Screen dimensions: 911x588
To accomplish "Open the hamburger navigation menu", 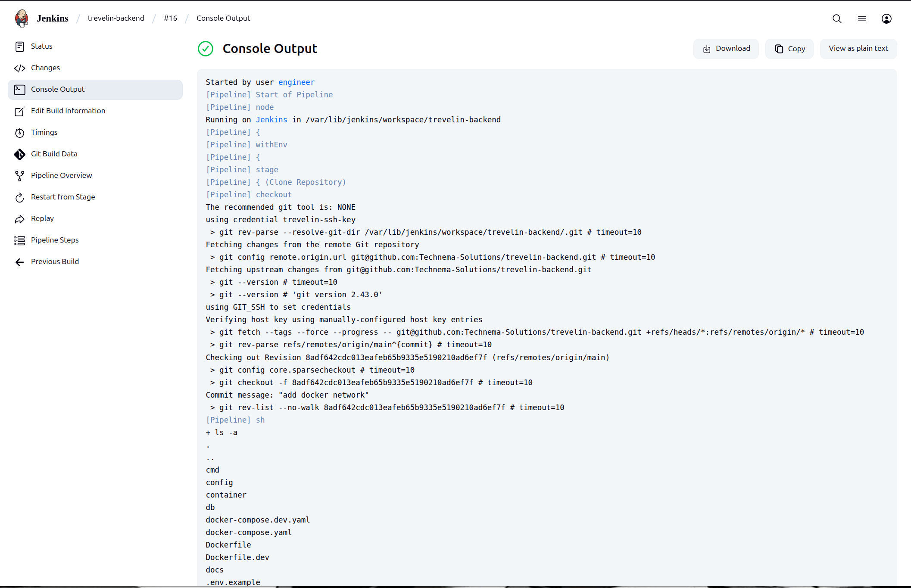I will (862, 19).
